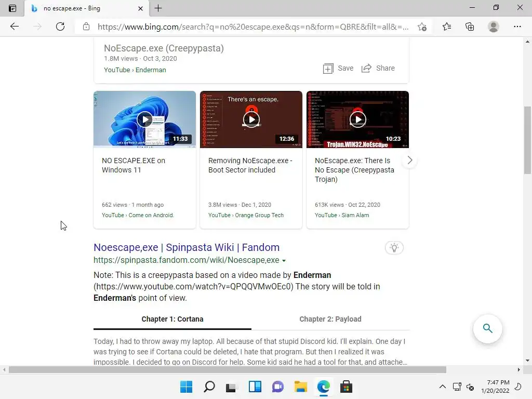532x399 pixels.
Task: Click the '1.8M views · Oct 3, 2020' text
Action: [x=140, y=58]
